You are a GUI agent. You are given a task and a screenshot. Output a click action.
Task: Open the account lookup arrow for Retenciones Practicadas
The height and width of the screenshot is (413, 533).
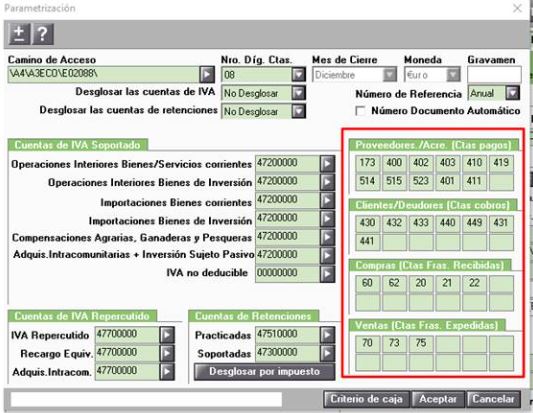coord(327,335)
